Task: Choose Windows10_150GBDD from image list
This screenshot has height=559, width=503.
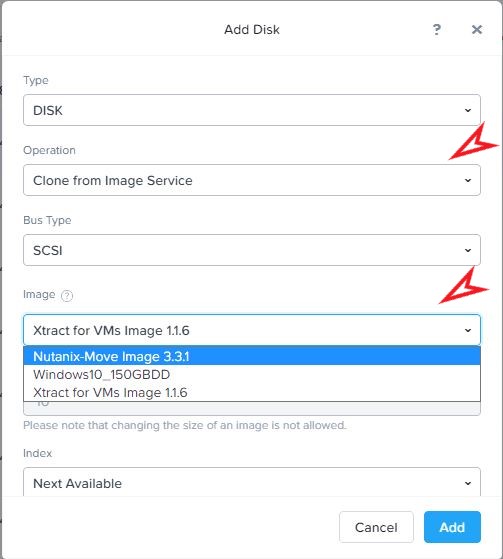Action: coord(252,374)
